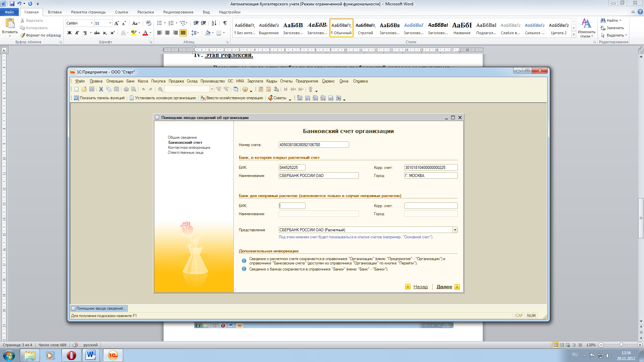Click the Cut scissors icon in 1C toolbar
The height and width of the screenshot is (362, 644).
pos(101,89)
